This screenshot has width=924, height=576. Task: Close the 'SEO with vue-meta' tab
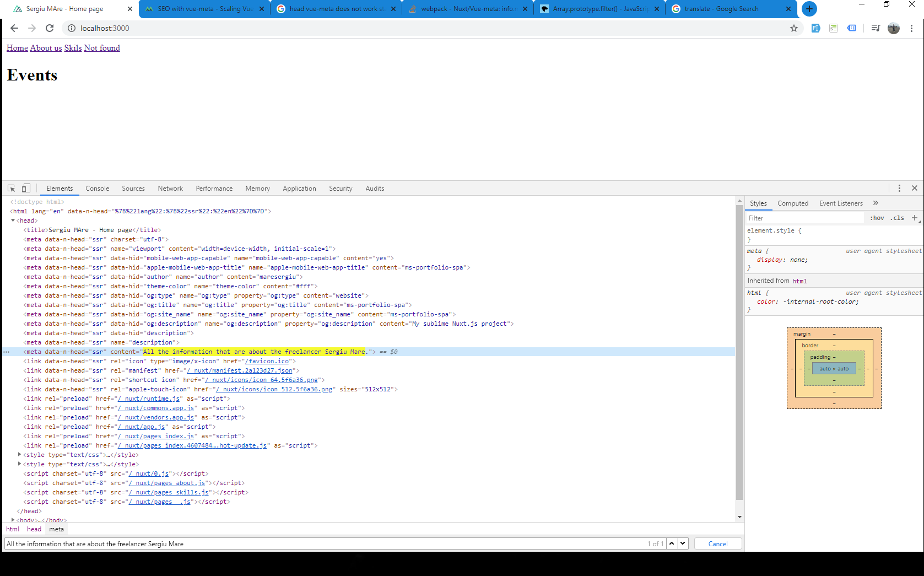261,9
